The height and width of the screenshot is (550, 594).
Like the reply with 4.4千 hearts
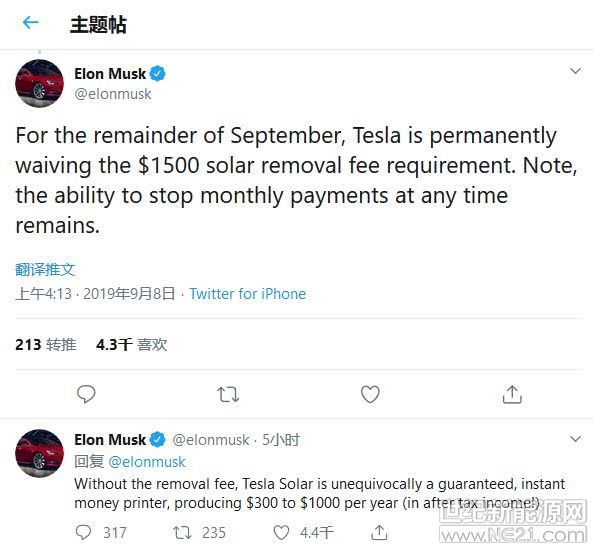[281, 533]
